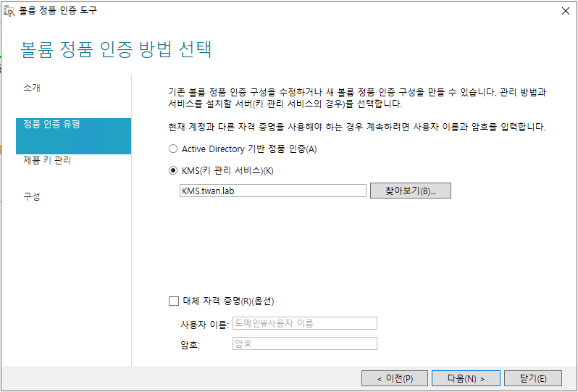578x392 pixels.
Task: Click the 사용자 이름: label
Action: coord(204,324)
